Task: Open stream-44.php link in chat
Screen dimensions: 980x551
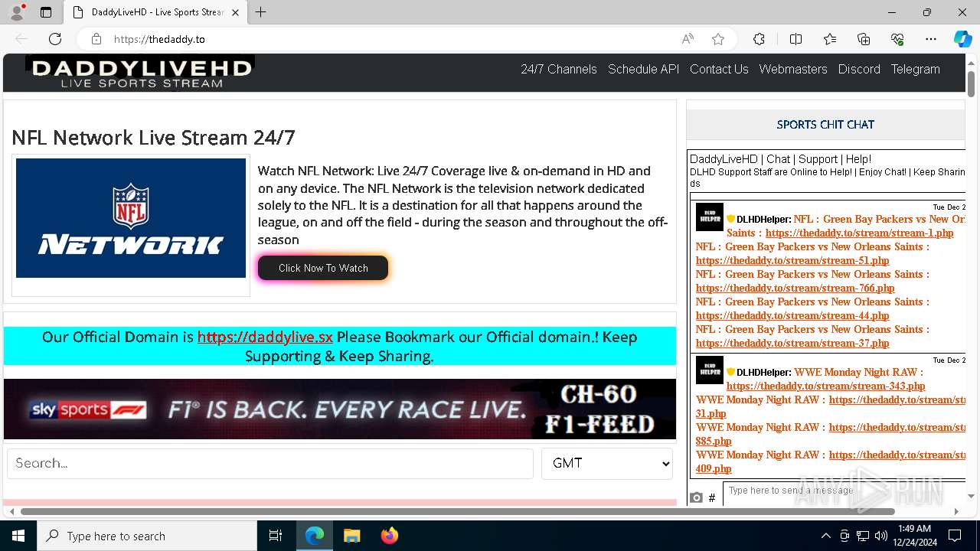Action: tap(792, 315)
